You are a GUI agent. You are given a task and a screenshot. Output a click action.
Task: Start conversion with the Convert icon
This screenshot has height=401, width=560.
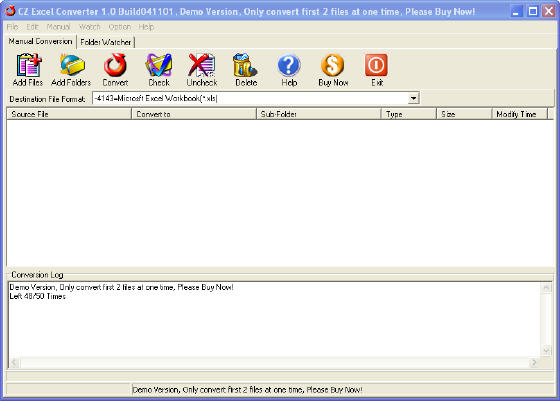115,65
